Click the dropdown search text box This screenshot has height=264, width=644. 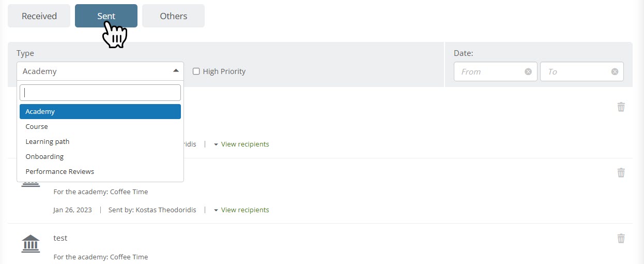click(100, 93)
